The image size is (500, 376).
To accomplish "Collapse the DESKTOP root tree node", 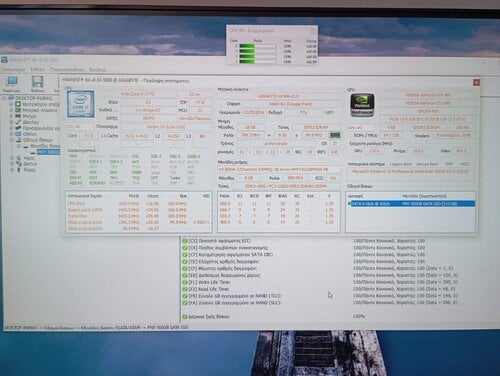I will (5, 98).
